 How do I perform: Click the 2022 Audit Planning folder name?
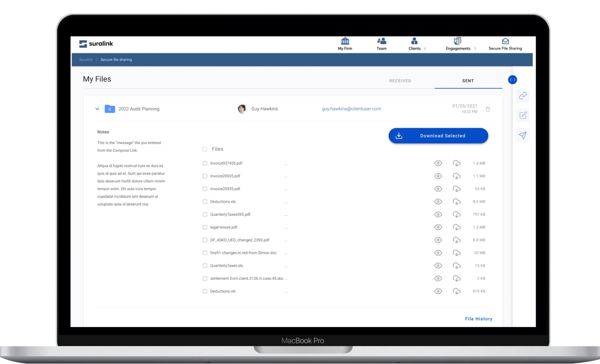139,109
